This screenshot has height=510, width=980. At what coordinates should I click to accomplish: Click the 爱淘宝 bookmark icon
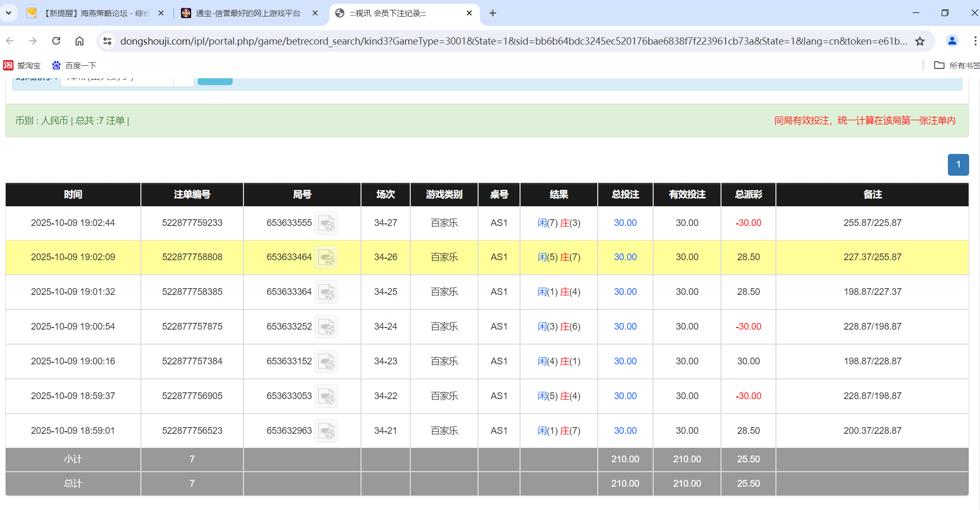pyautogui.click(x=8, y=65)
